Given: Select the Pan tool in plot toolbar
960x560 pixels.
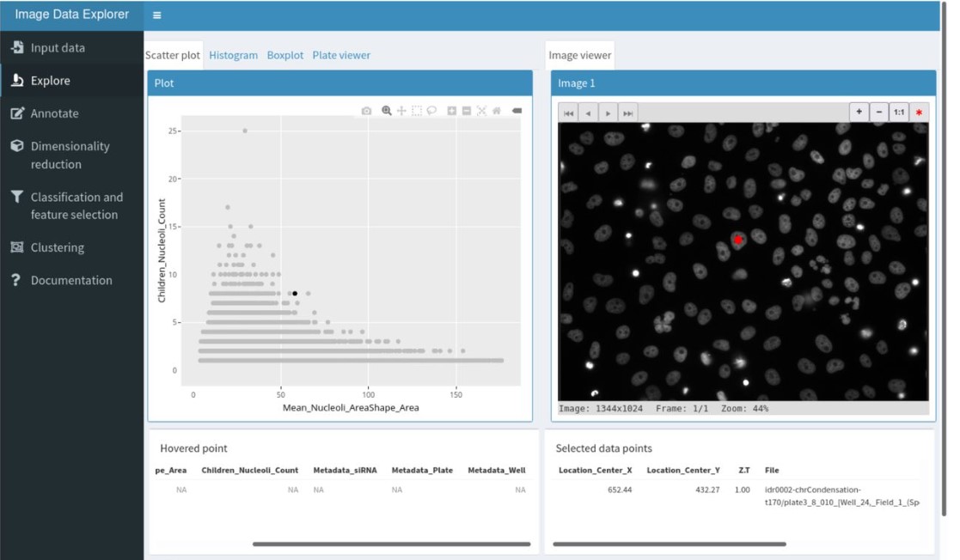Looking at the screenshot, I should click(x=401, y=111).
